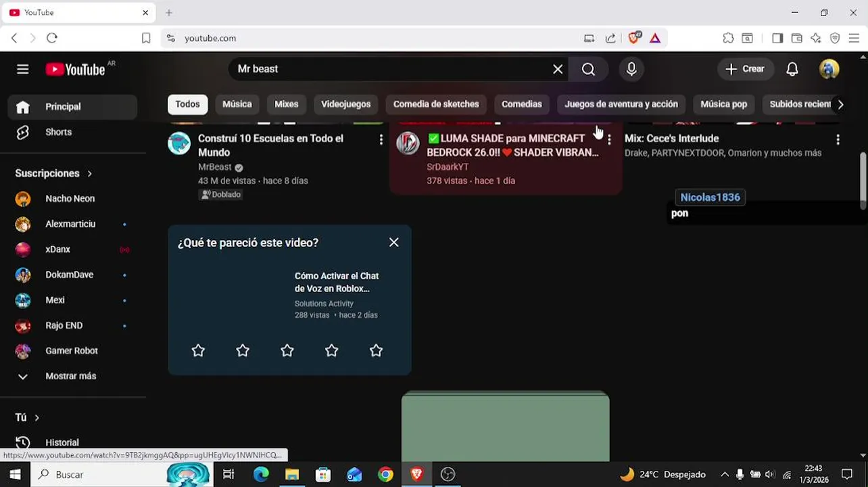Click the browser back arrow
Image resolution: width=868 pixels, height=487 pixels.
pos(14,39)
